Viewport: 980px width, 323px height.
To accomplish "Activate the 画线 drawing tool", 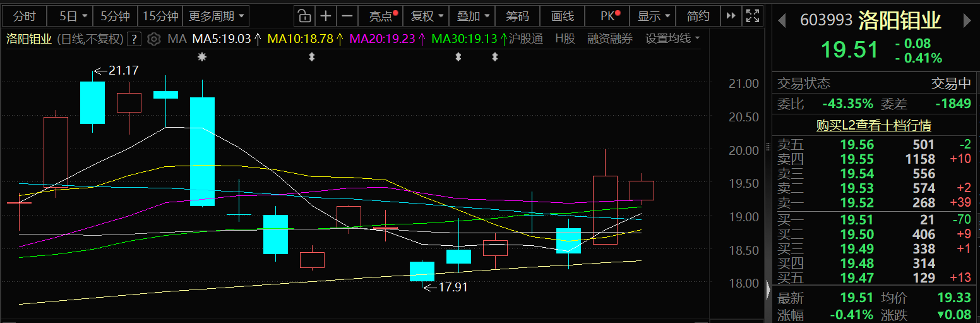I will click(563, 16).
